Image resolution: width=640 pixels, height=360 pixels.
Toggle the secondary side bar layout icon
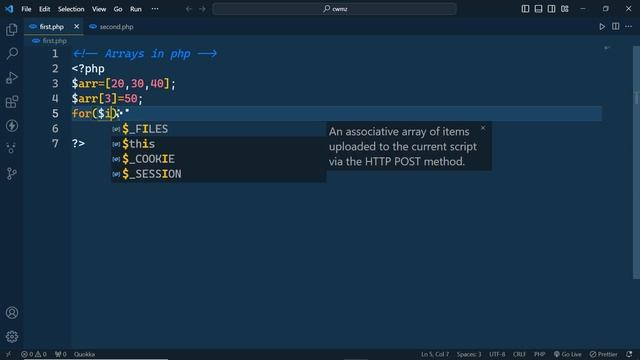tap(551, 9)
